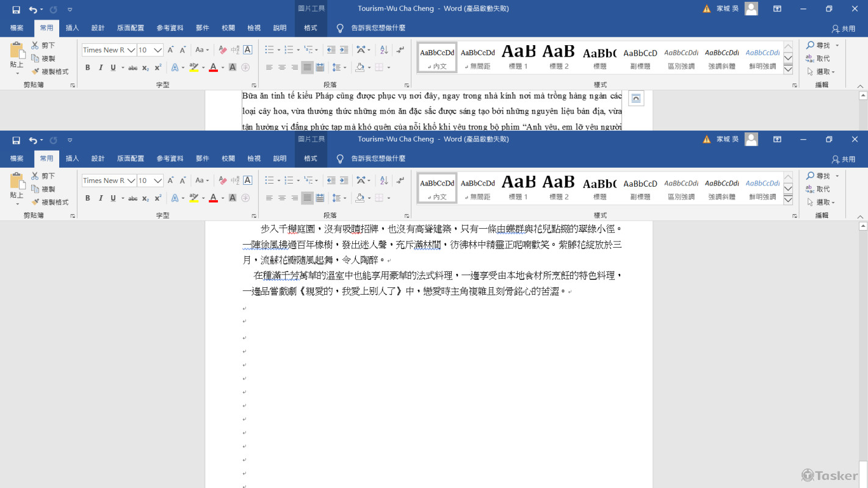Image resolution: width=868 pixels, height=488 pixels.
Task: Click the Cut (剪下) scissors in the upper window
Action: pyautogui.click(x=43, y=45)
